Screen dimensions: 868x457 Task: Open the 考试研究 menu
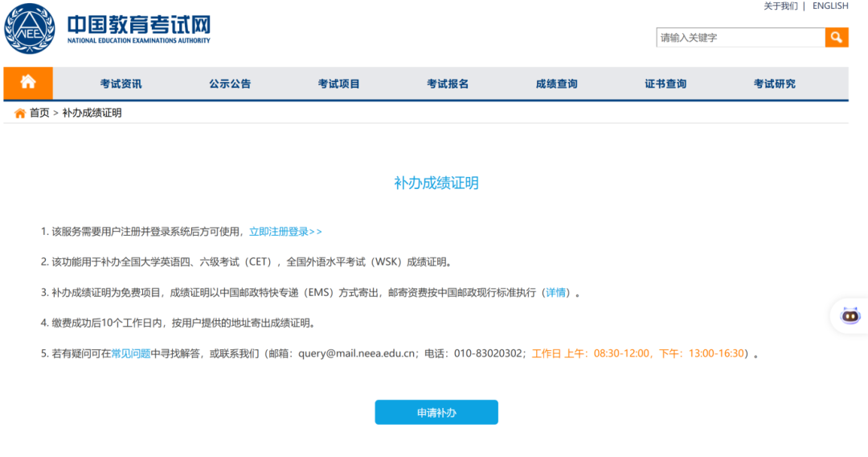click(774, 84)
